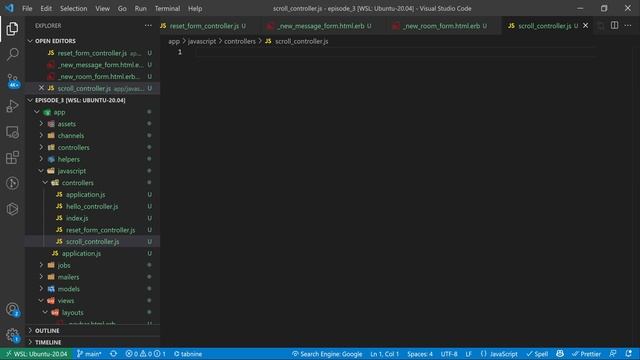Open the View menu
640x360 pixels.
pyautogui.click(x=102, y=8)
